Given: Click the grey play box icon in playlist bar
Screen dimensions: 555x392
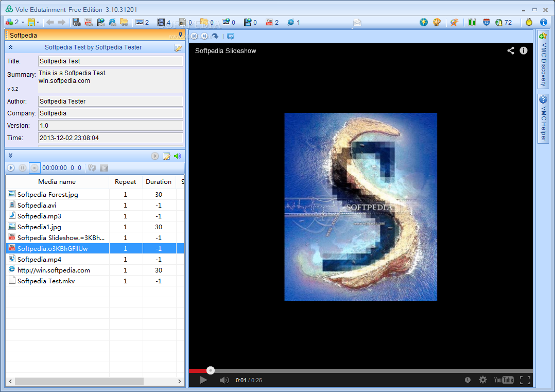Looking at the screenshot, I should point(104,168).
